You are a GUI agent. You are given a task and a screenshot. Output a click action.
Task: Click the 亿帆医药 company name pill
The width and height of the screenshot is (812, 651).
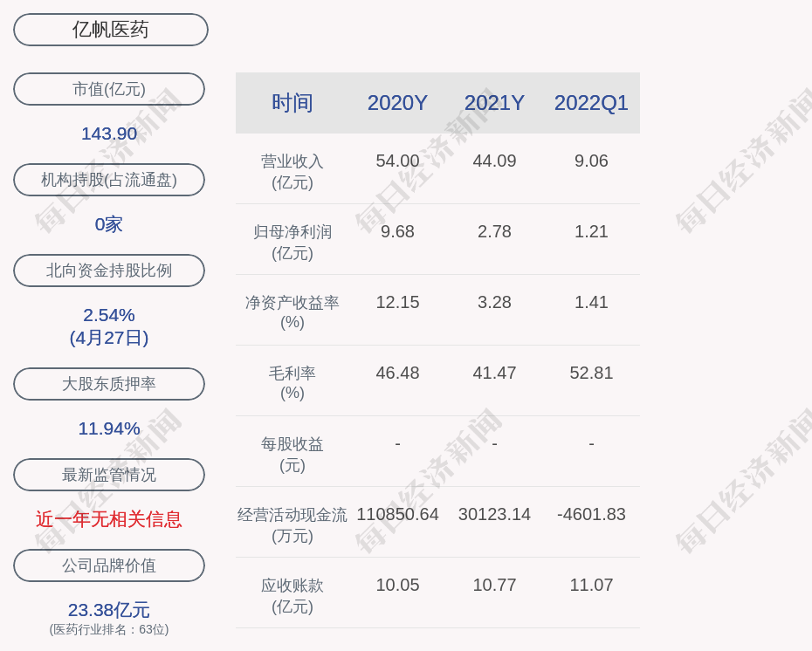click(x=110, y=30)
